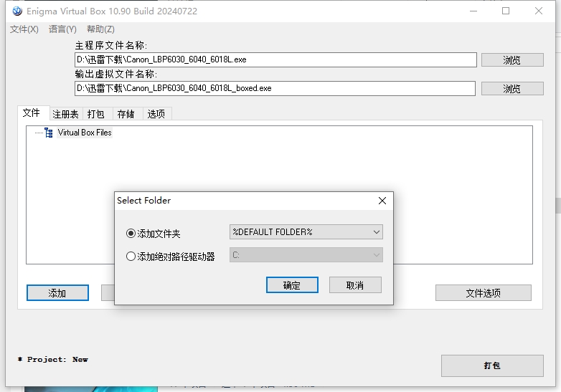Open the 语言(Y) menu
561x392 pixels.
[62, 29]
